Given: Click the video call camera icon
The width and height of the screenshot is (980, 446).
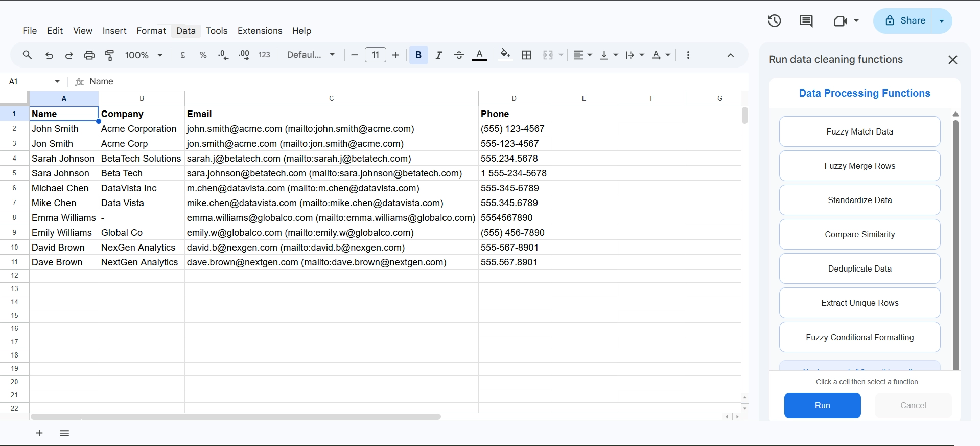Looking at the screenshot, I should (841, 21).
